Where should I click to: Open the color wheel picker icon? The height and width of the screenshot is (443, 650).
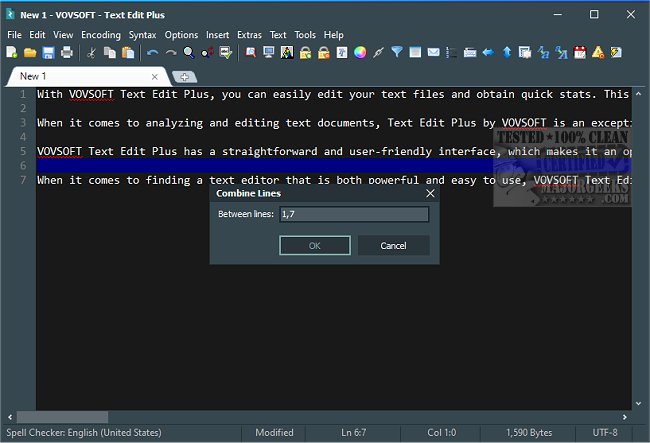360,52
